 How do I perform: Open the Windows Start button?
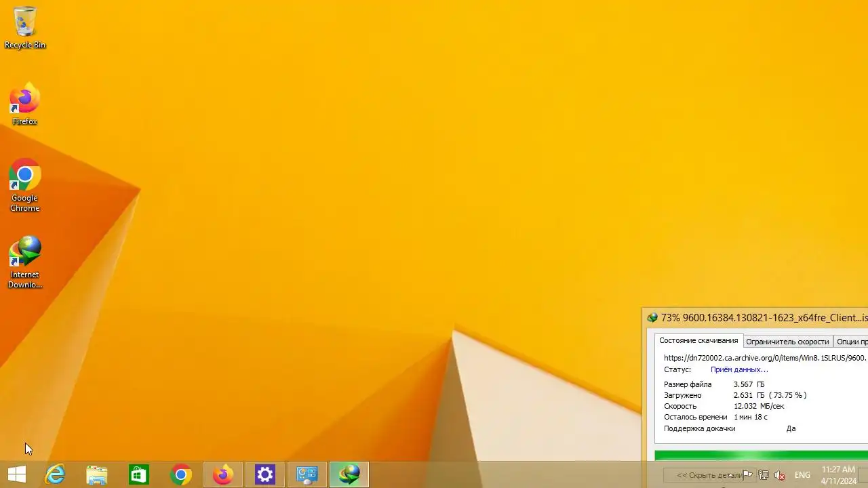(x=16, y=474)
